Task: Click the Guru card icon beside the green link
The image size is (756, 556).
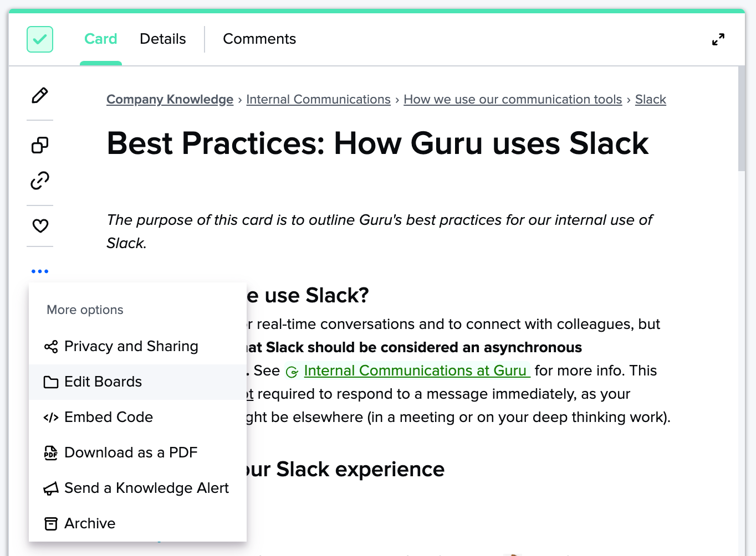Action: 292,372
